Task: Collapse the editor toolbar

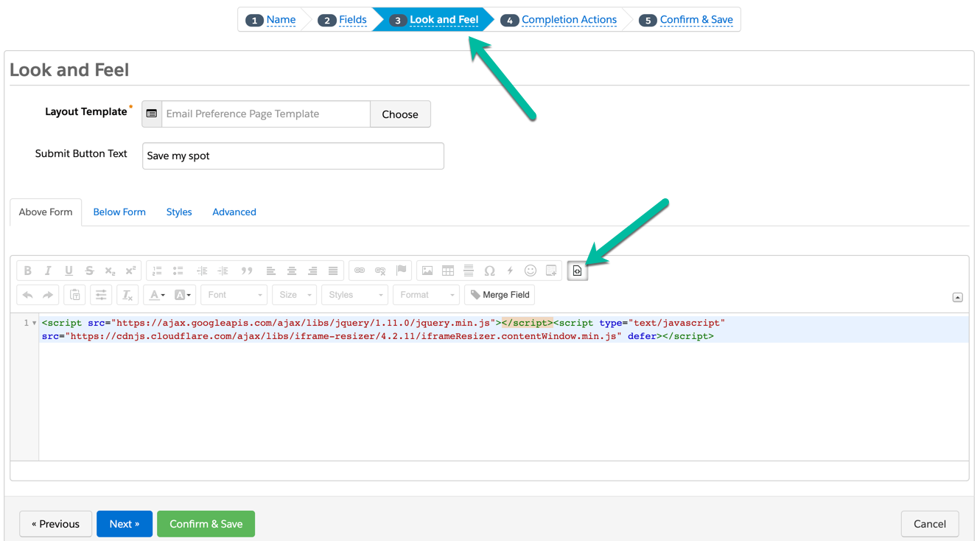Action: 957,298
